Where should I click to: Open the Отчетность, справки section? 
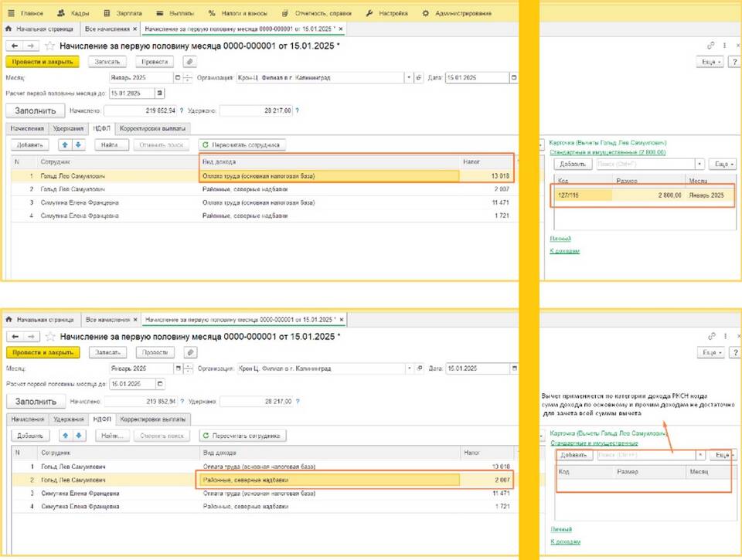point(317,13)
